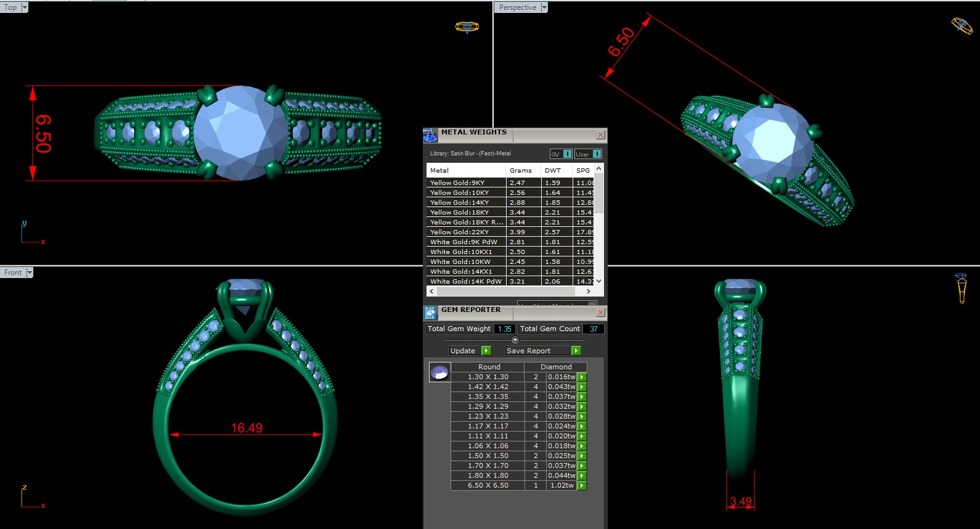Close the Metal Weights panel
Image resolution: width=980 pixels, height=529 pixels.
pyautogui.click(x=600, y=134)
